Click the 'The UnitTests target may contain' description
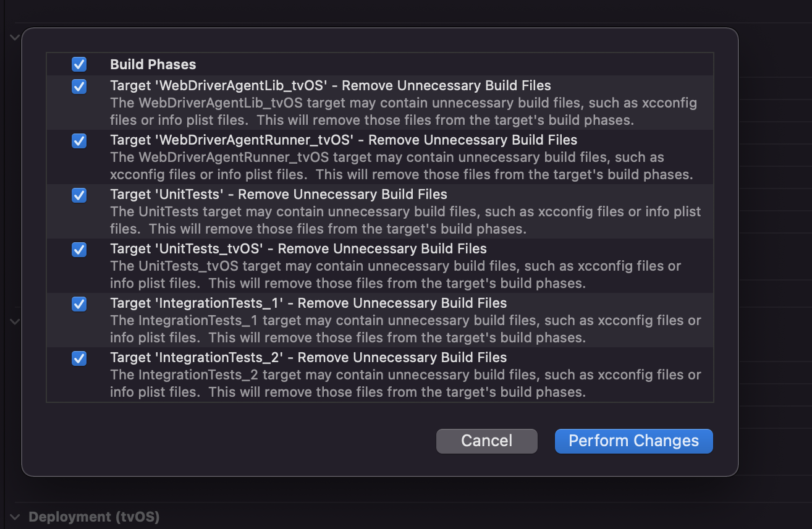Viewport: 812px width, 529px height. 405,220
